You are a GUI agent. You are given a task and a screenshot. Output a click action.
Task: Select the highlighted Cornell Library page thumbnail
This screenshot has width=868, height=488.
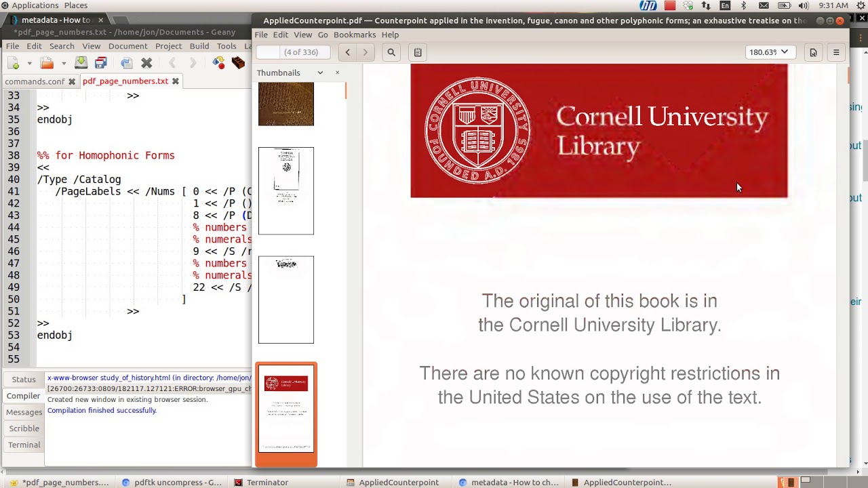pyautogui.click(x=286, y=409)
